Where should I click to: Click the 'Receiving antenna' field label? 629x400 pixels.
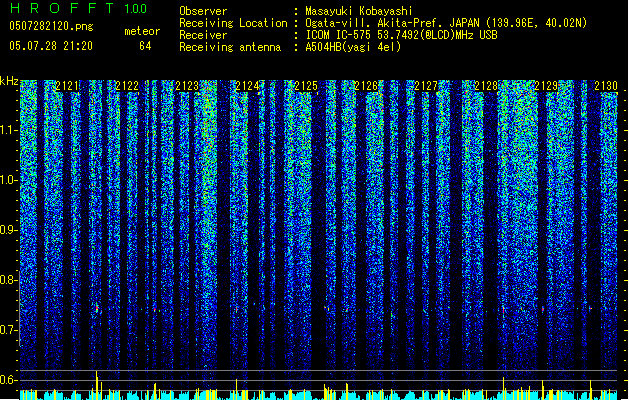(x=230, y=47)
